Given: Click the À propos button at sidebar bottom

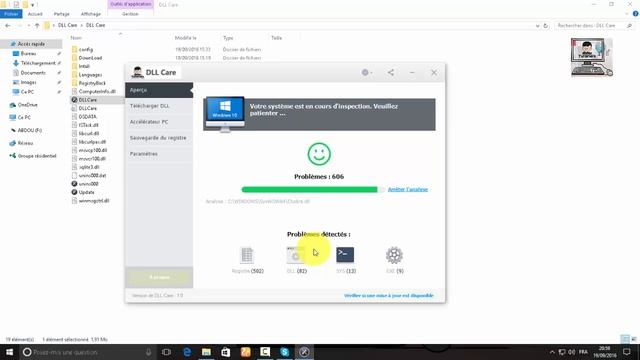Looking at the screenshot, I should (x=159, y=277).
